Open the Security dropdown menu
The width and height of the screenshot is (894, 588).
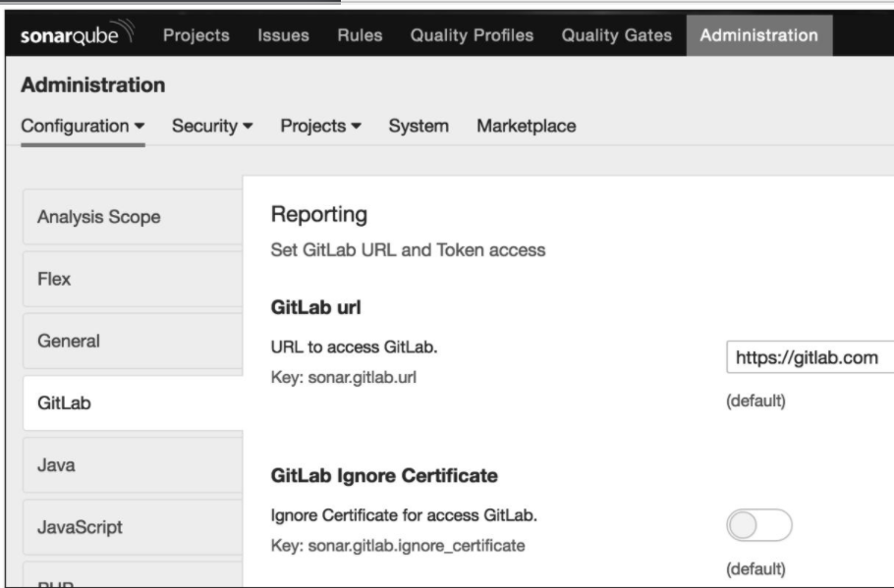coord(212,126)
